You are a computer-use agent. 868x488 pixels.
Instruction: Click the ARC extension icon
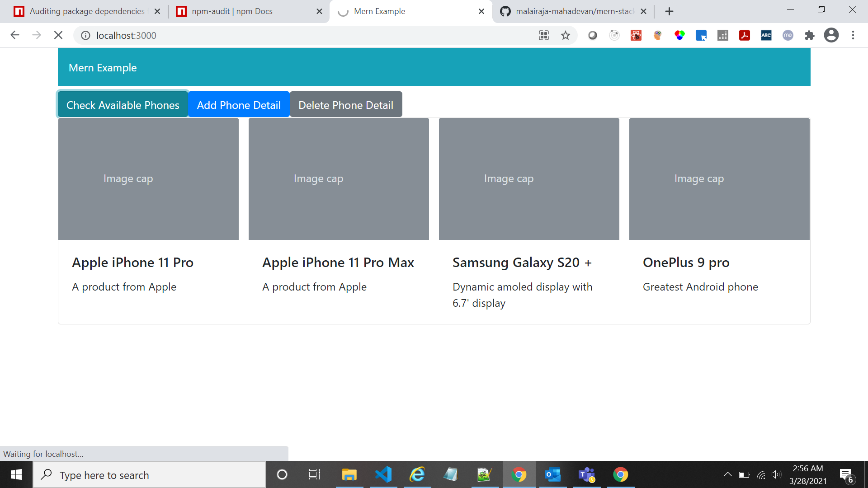tap(766, 35)
